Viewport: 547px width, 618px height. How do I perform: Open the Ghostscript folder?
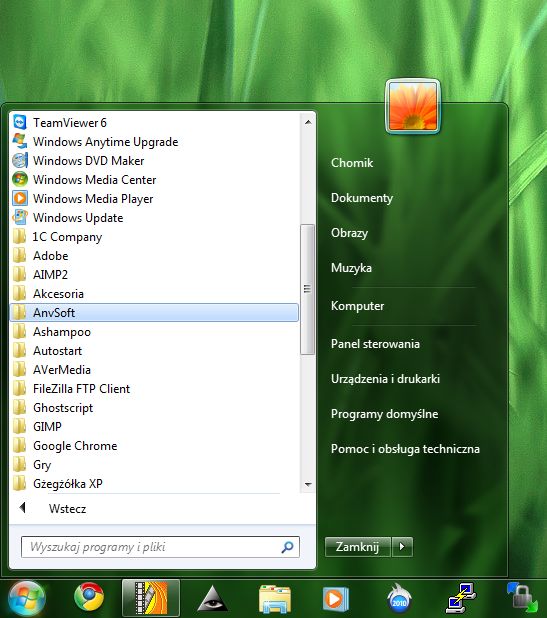(x=154, y=408)
